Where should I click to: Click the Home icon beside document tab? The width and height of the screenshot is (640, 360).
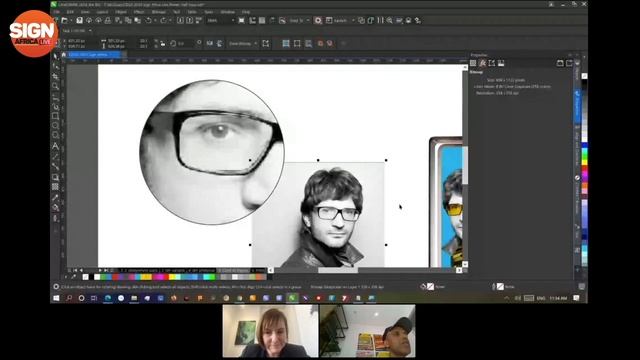[63, 54]
